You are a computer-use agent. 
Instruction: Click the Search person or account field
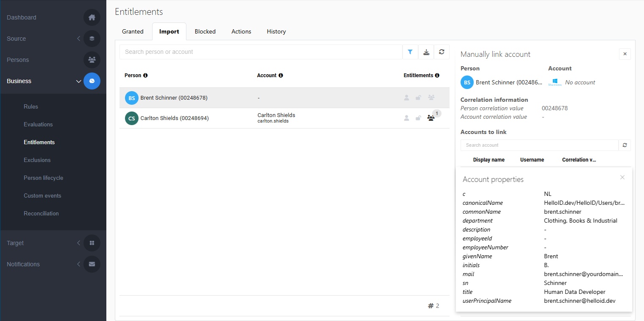click(261, 52)
